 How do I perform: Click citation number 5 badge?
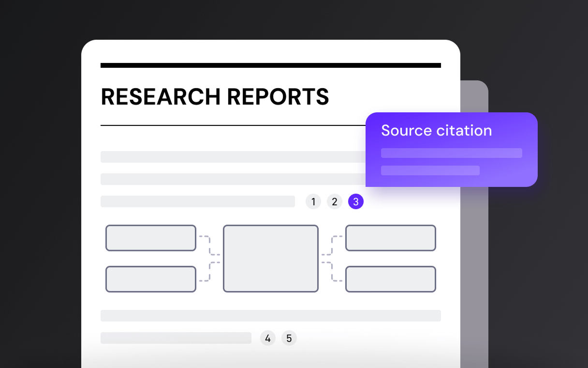tap(289, 338)
